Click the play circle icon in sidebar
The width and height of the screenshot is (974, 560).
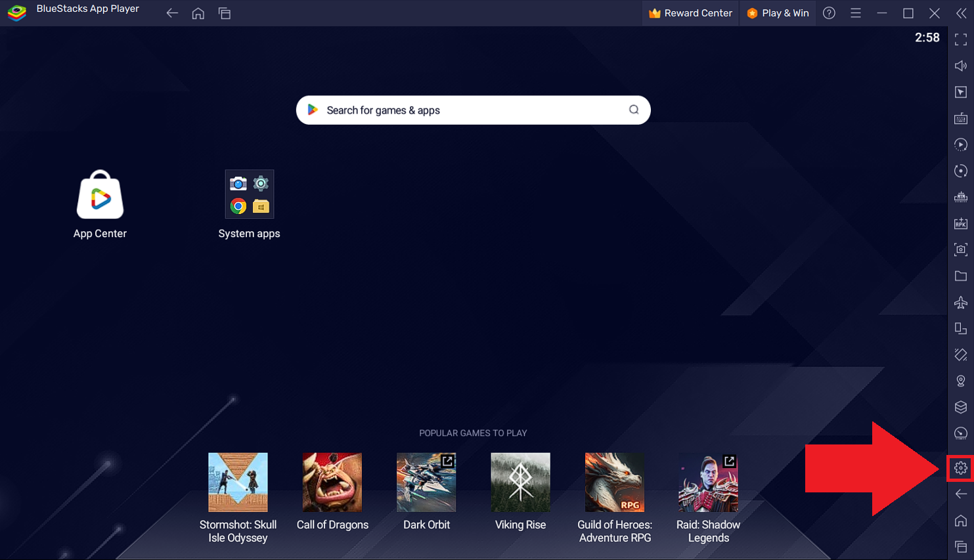click(x=961, y=144)
